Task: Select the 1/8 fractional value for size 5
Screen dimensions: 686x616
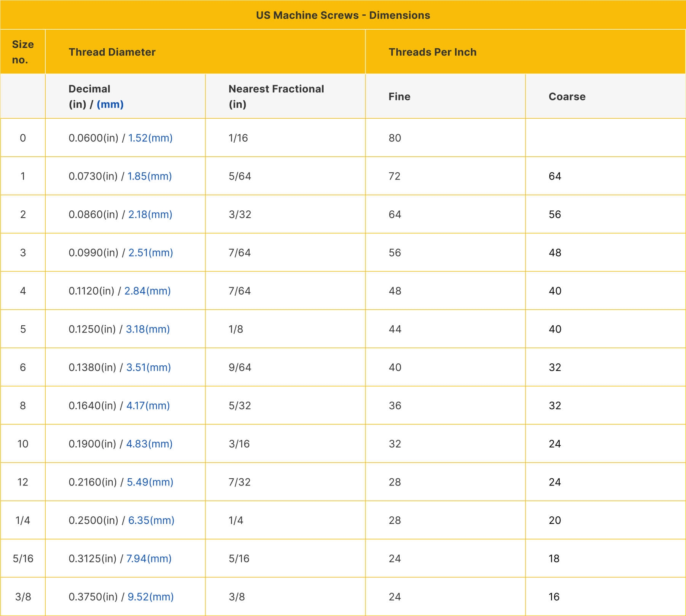Action: (234, 329)
